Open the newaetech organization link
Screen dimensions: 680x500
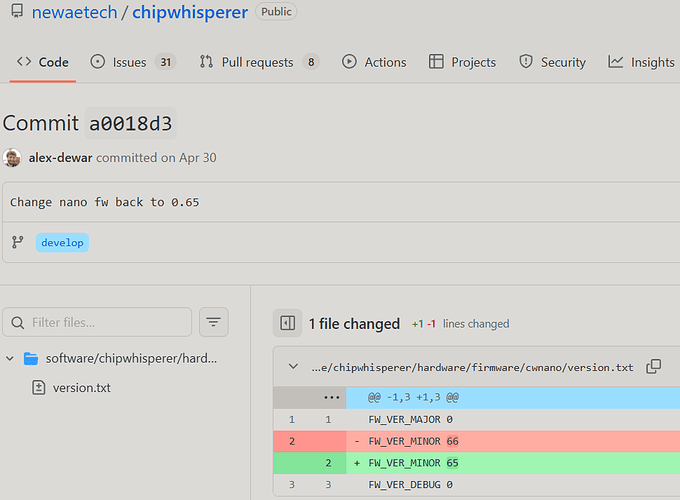tap(74, 13)
